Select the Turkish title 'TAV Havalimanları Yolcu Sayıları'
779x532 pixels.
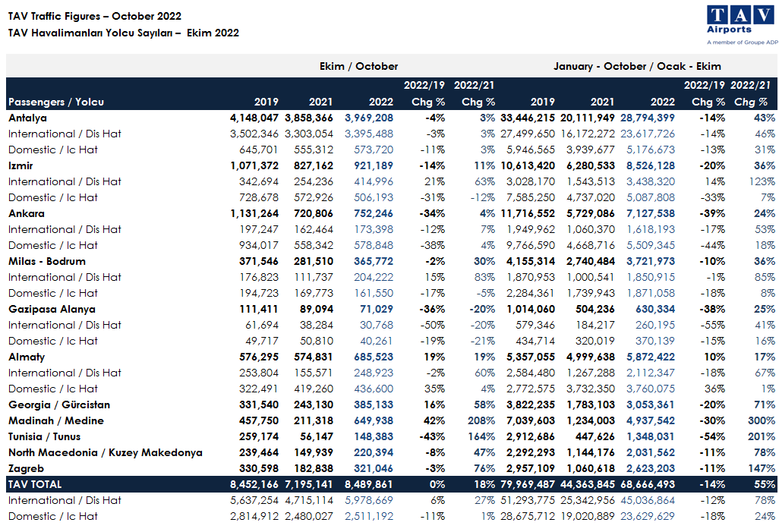[x=90, y=33]
